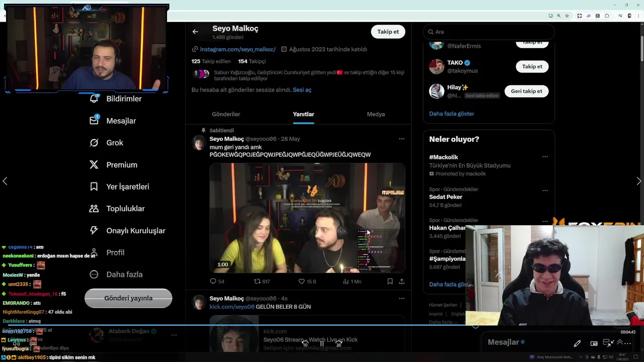Click the taskbar clock showing 00:47
Viewport: 644px width, 362px height.
(x=622, y=357)
